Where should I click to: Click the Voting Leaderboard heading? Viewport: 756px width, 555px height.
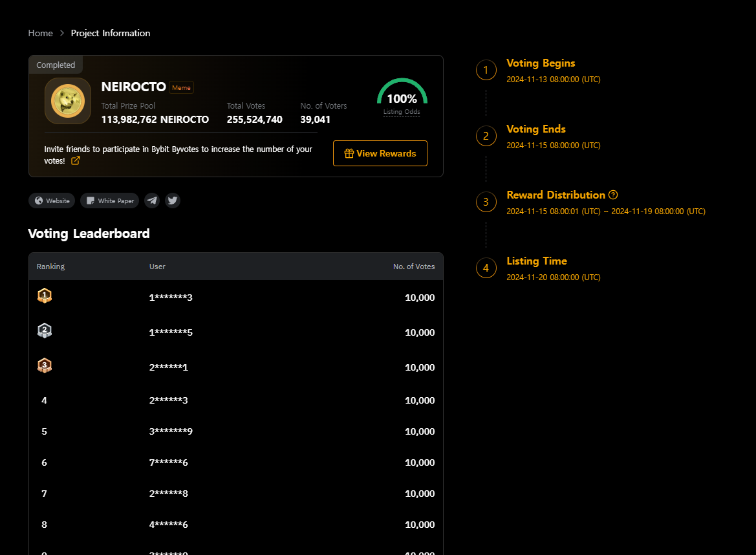[89, 234]
